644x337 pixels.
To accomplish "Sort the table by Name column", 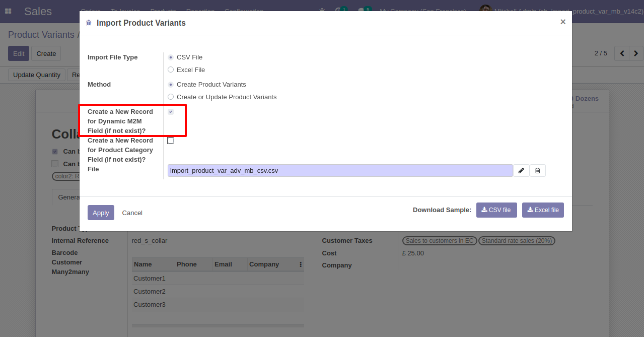I will [x=143, y=264].
